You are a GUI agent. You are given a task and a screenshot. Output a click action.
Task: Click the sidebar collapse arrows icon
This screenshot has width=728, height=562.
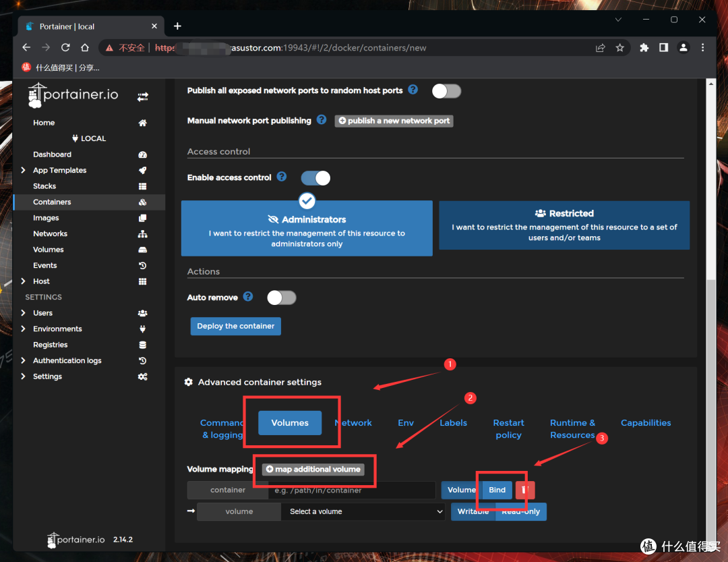(x=142, y=97)
